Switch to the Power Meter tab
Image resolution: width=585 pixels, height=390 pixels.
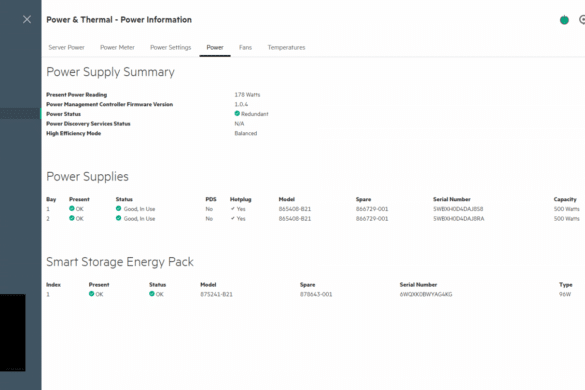click(x=117, y=47)
